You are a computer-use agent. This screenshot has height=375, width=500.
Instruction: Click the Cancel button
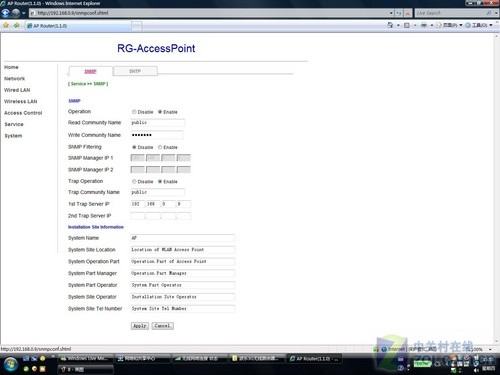coord(162,326)
